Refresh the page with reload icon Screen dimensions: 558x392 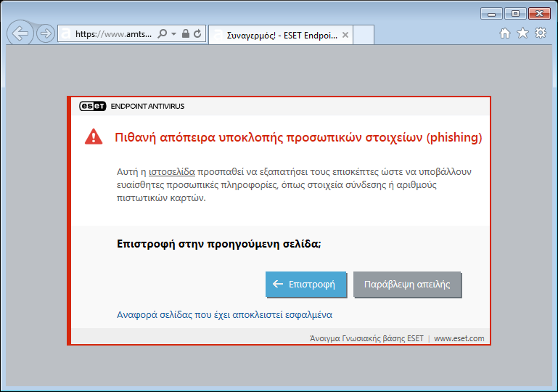coord(197,33)
